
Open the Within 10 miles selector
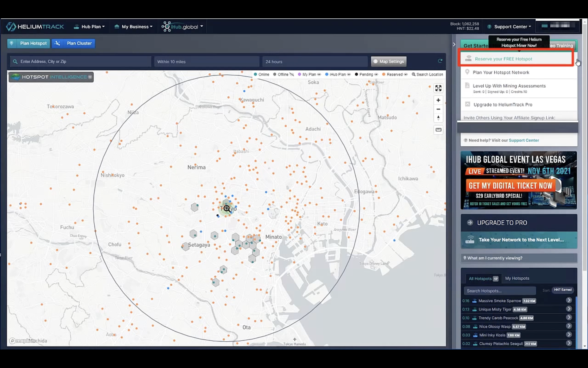207,62
